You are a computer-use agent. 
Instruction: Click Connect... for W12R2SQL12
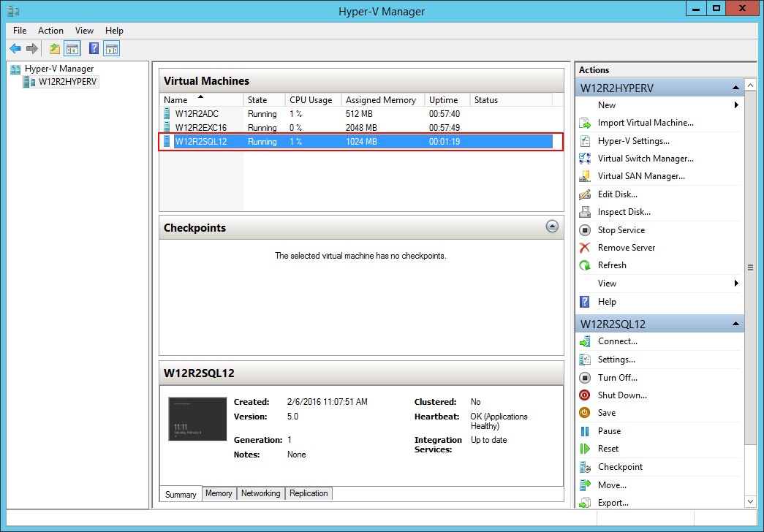617,341
